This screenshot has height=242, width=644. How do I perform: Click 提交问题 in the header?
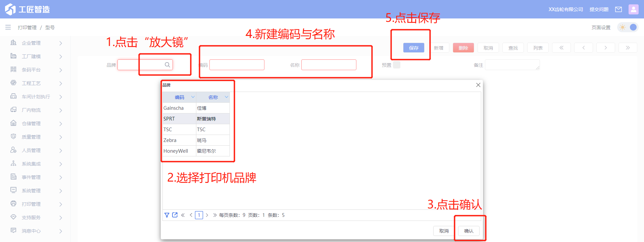click(x=599, y=9)
